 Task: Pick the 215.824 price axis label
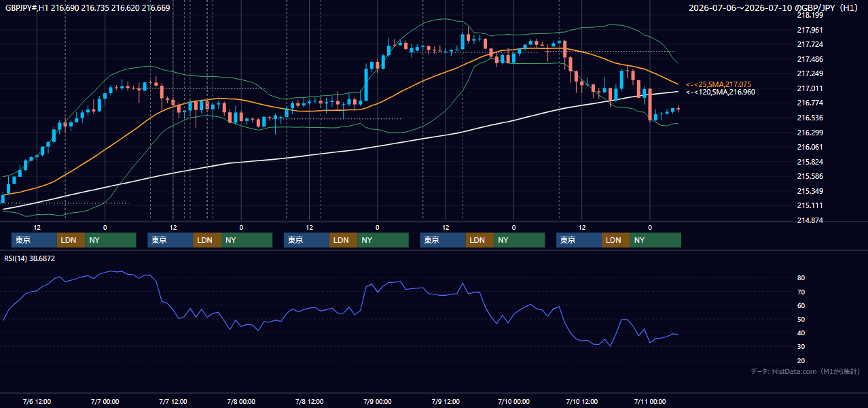click(x=810, y=162)
